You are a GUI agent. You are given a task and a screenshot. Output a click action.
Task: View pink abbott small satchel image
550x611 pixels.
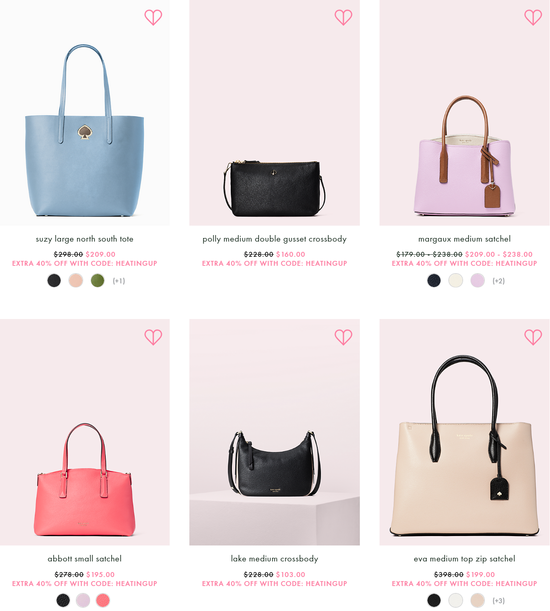point(85,432)
